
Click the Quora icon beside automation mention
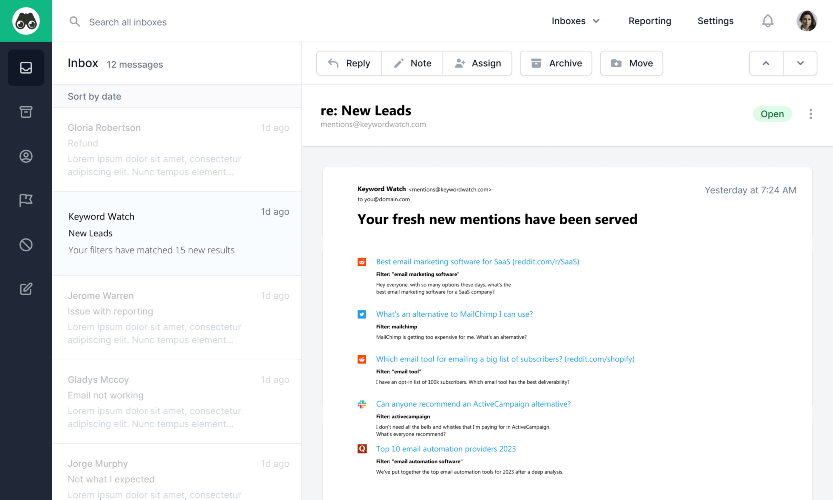(x=362, y=449)
